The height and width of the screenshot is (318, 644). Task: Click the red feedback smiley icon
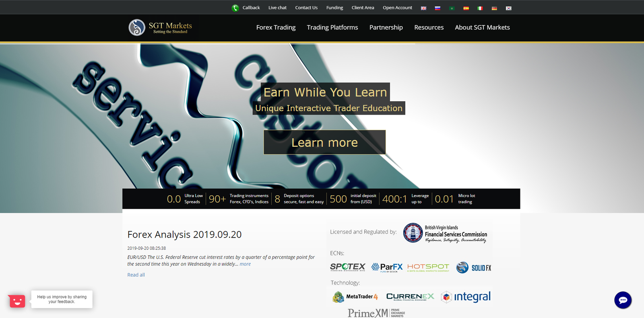click(x=17, y=301)
